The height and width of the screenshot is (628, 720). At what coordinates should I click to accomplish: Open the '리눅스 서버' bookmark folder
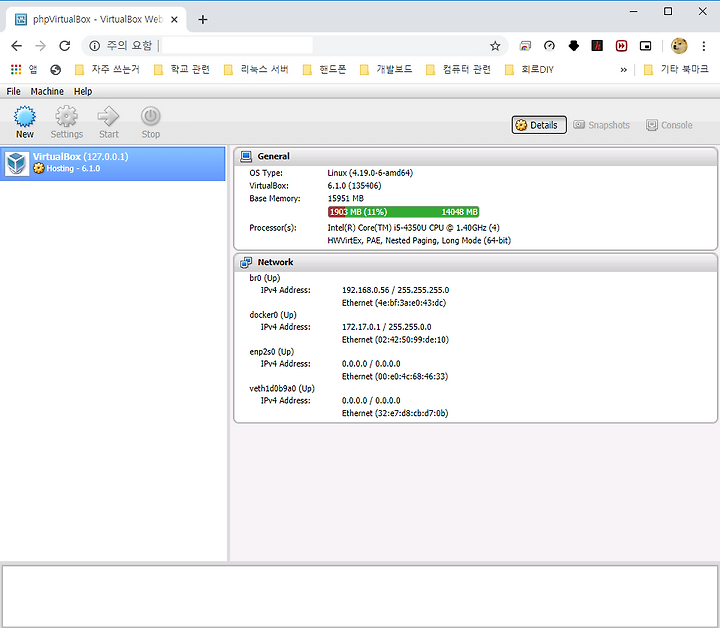coord(256,69)
